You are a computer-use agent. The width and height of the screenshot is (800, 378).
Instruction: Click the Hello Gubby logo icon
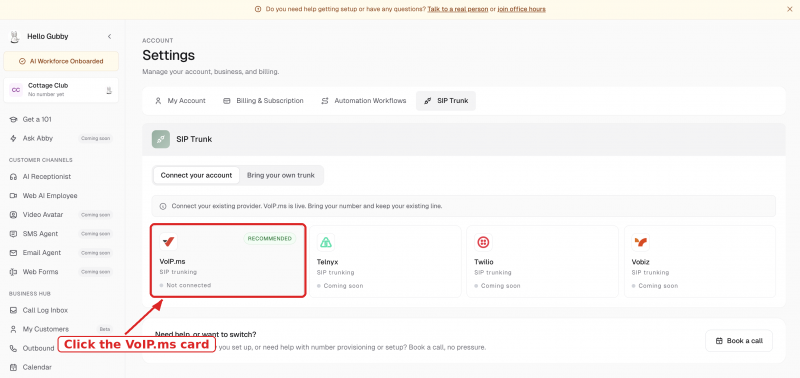[x=15, y=37]
